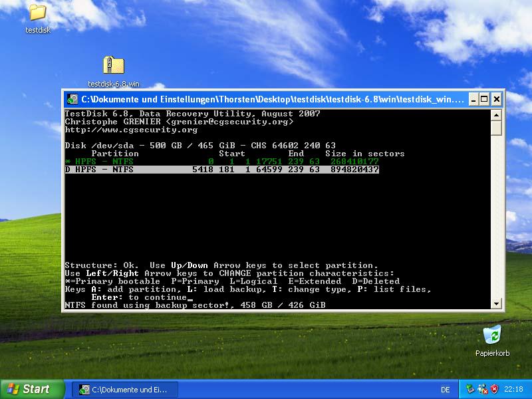Image resolution: width=532 pixels, height=399 pixels.
Task: Select the C:\Dokumente und Ei... taskbar button
Action: click(x=125, y=390)
